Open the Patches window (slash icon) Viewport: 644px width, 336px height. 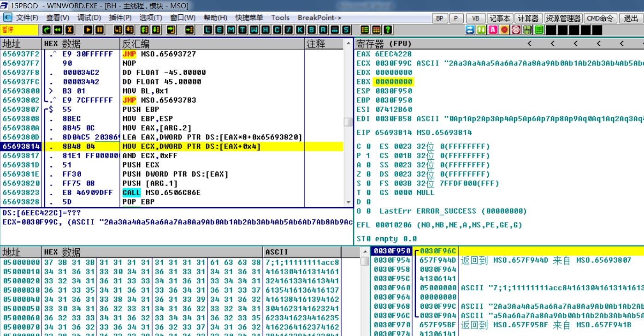289,30
